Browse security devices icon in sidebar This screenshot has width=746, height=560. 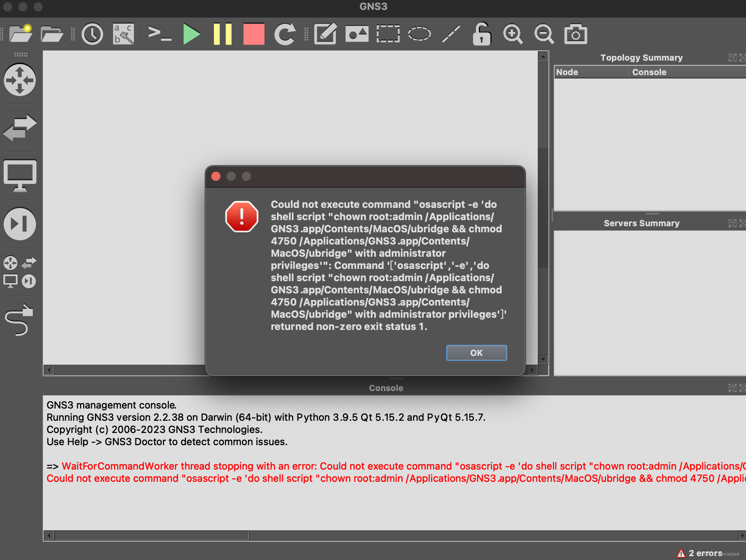pos(20,224)
